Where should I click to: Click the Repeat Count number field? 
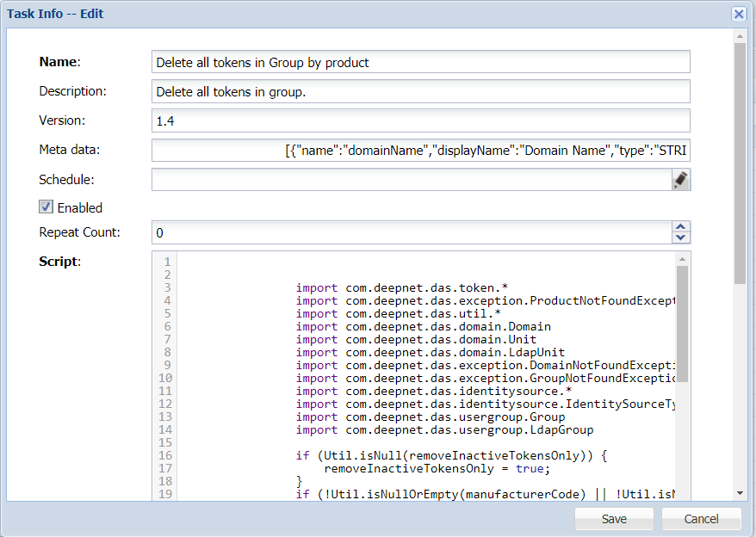(x=411, y=232)
